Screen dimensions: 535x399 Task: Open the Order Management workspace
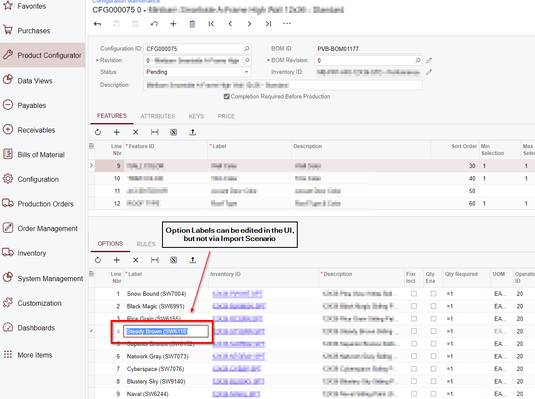click(40, 228)
